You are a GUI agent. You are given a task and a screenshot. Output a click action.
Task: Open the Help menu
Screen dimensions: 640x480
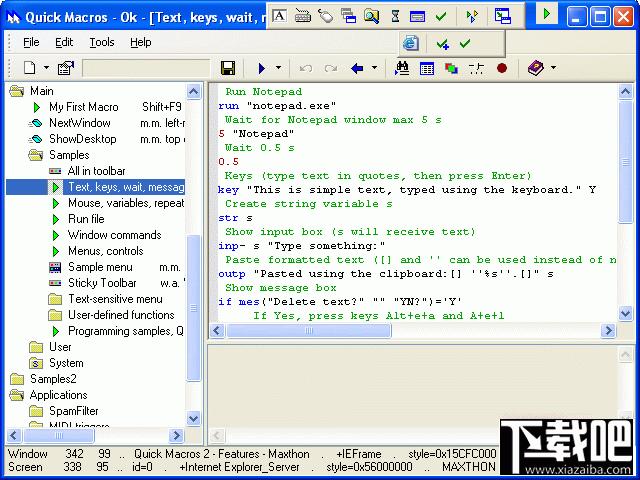(x=140, y=42)
